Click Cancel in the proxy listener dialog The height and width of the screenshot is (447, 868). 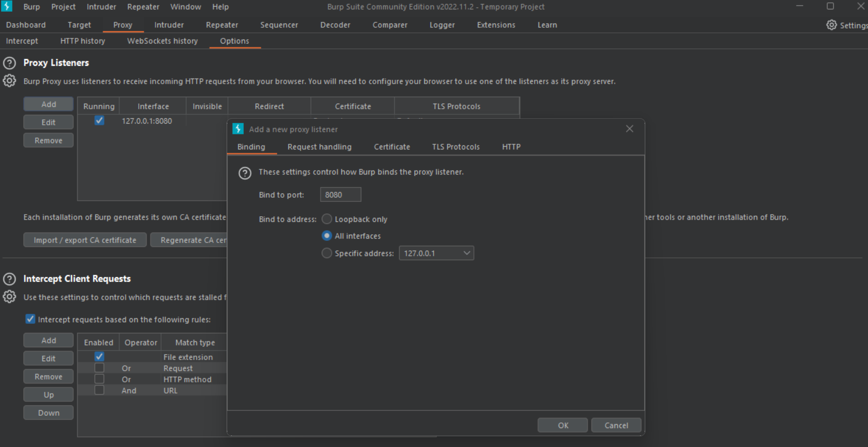pyautogui.click(x=616, y=425)
